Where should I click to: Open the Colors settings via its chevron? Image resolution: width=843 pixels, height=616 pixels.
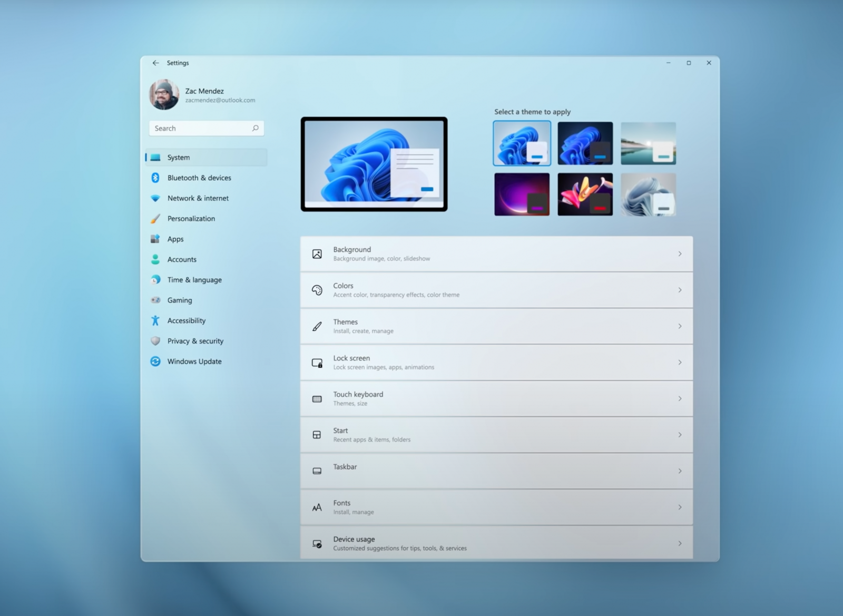pyautogui.click(x=680, y=290)
